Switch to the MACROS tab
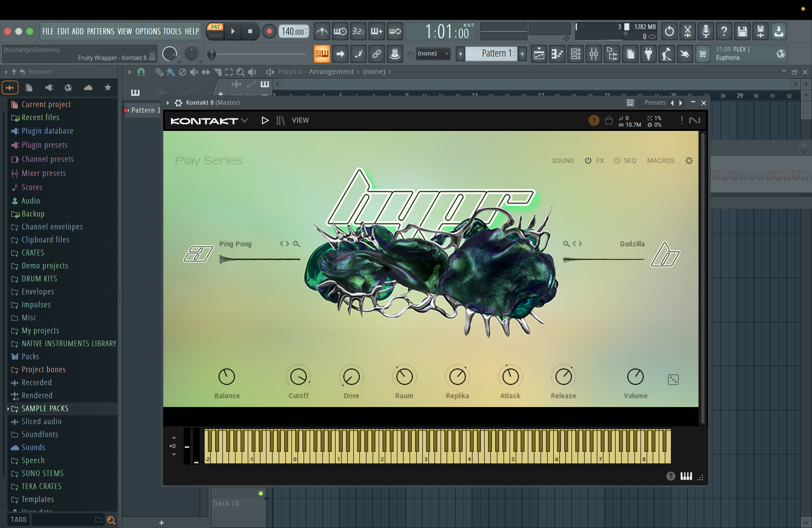This screenshot has width=812, height=528. coord(661,161)
